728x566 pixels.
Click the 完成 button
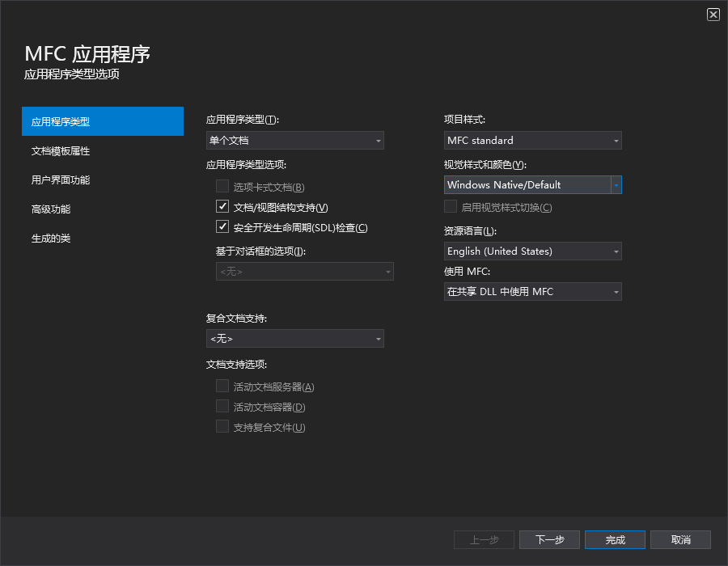point(615,539)
